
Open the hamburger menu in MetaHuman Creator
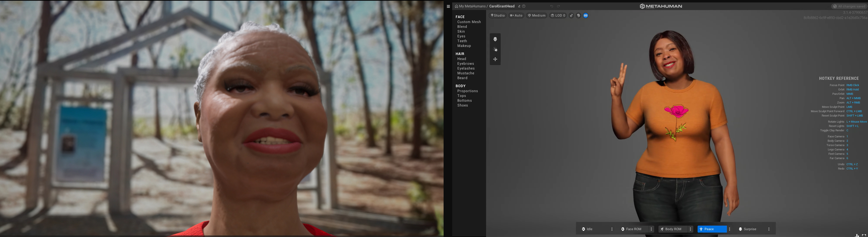tap(448, 6)
